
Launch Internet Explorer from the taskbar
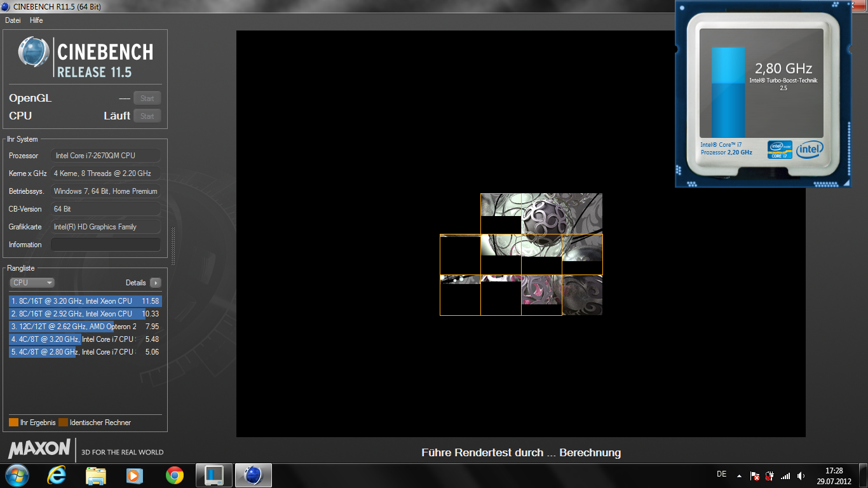(x=57, y=475)
